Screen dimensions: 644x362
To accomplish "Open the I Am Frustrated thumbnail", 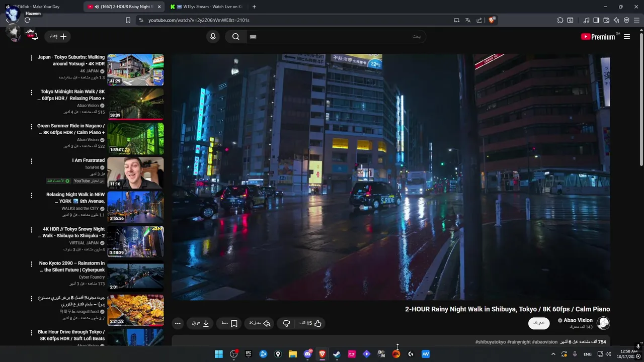I will pyautogui.click(x=135, y=172).
